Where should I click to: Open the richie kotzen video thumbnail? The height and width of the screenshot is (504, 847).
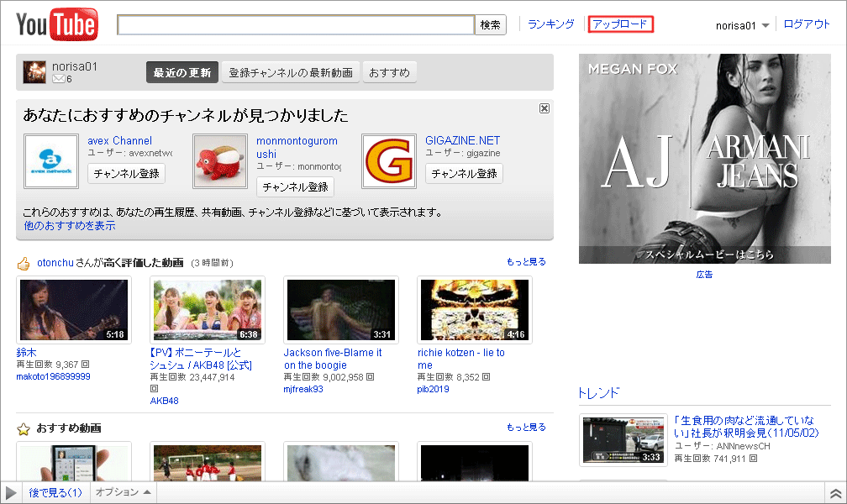coord(475,309)
